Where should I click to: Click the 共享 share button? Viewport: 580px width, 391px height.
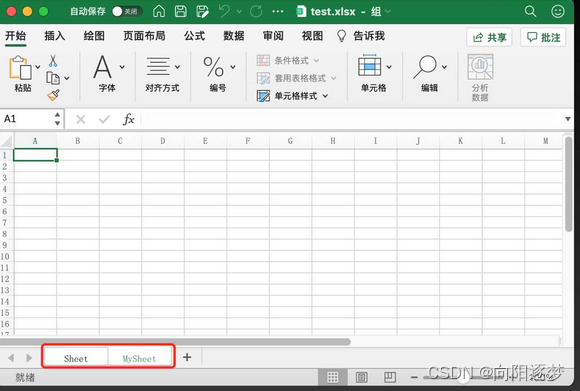tap(489, 37)
